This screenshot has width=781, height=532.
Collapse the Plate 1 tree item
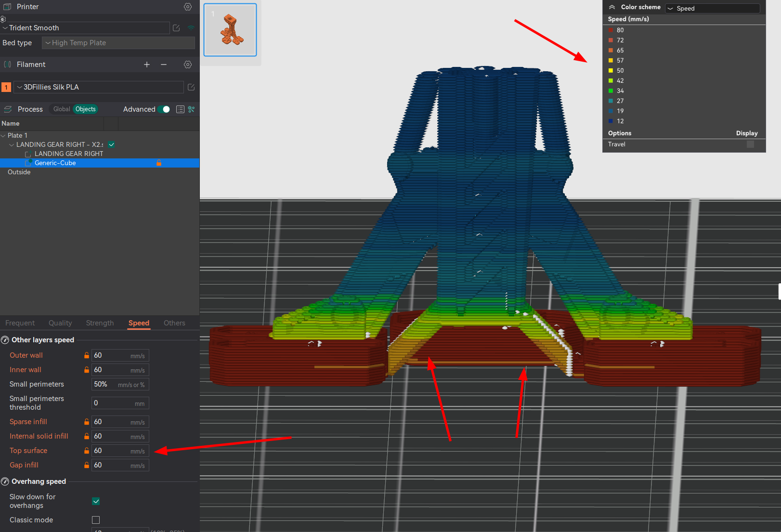click(3, 135)
